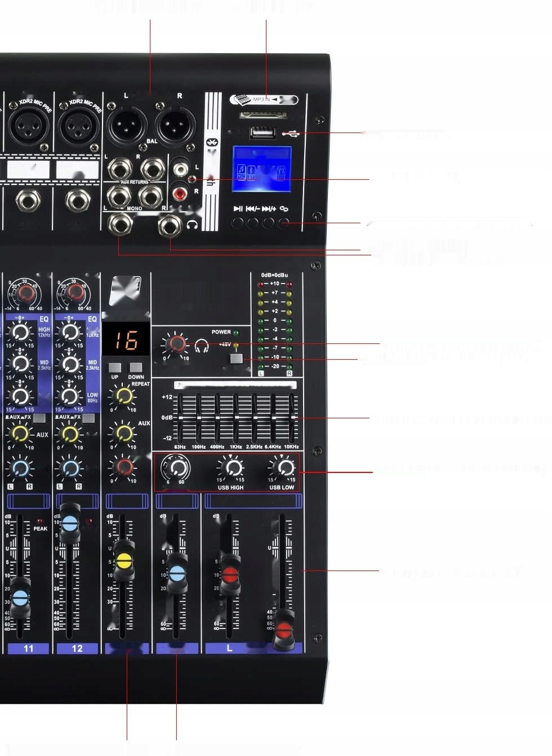Click the Bluetooth icon on white strip
Screen dimensions: 552x756
click(x=212, y=142)
